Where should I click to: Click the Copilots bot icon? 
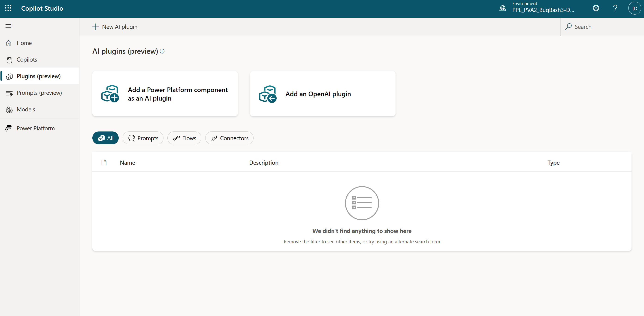pos(9,60)
